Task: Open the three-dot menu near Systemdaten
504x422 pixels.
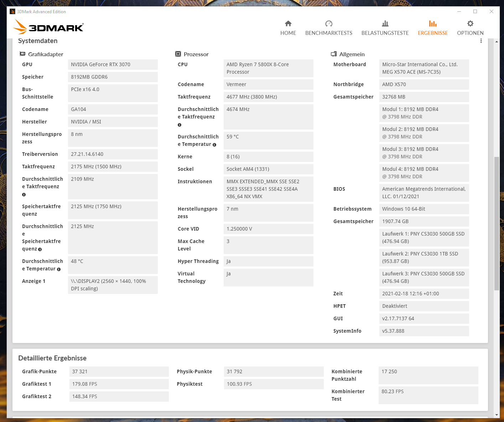Action: pos(481,41)
